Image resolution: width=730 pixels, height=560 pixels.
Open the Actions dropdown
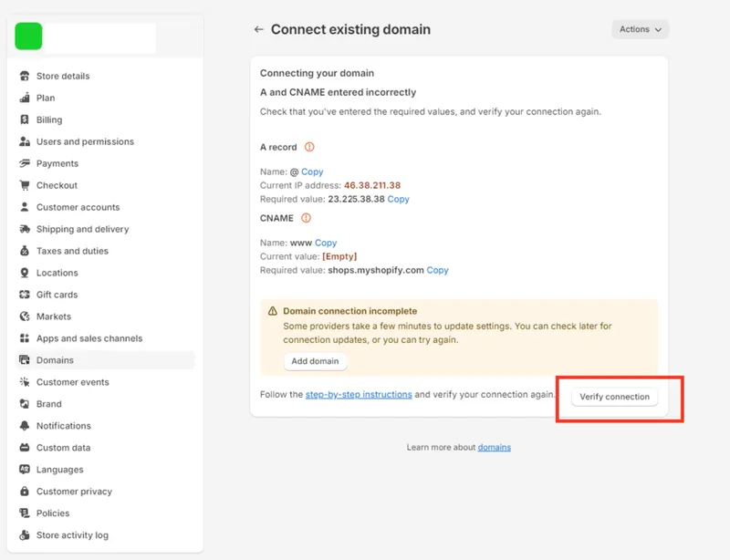[x=640, y=29]
